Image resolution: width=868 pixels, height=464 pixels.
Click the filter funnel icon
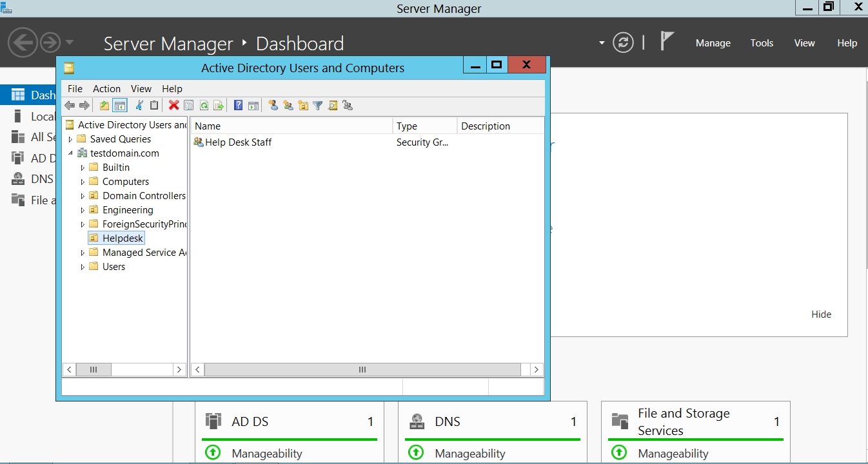coord(318,106)
